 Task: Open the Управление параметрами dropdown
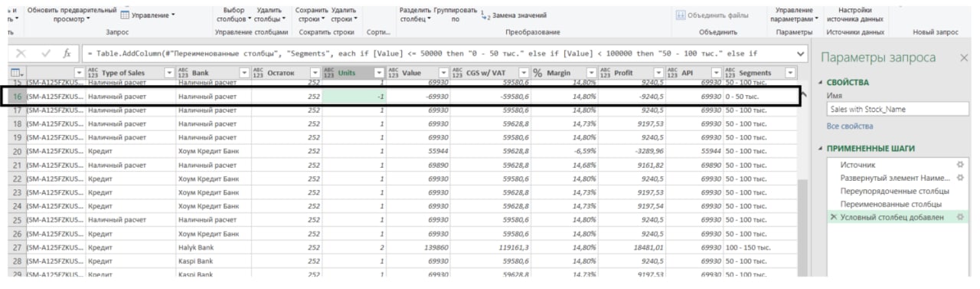(795, 15)
